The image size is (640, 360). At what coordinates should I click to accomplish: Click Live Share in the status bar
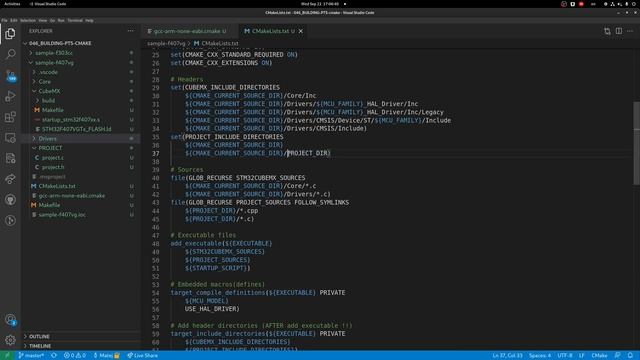click(x=142, y=356)
